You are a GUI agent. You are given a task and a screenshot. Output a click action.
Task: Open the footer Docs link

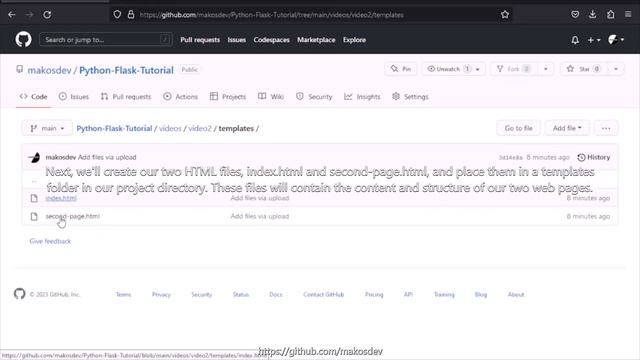pyautogui.click(x=276, y=294)
